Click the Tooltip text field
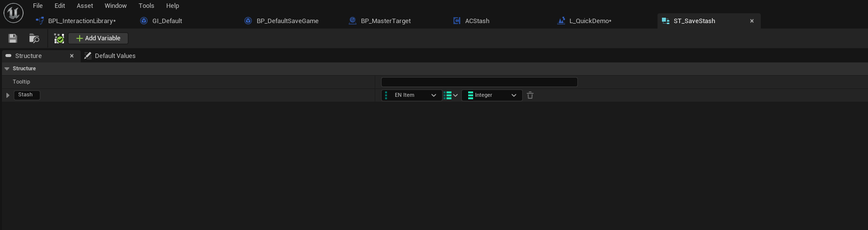The width and height of the screenshot is (868, 230). (x=479, y=82)
